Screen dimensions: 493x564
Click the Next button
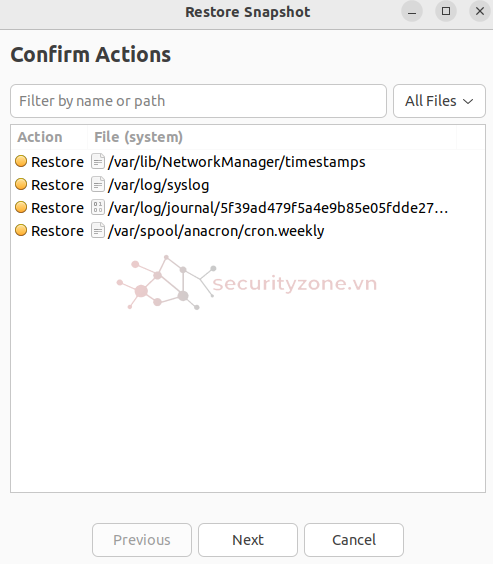[248, 540]
